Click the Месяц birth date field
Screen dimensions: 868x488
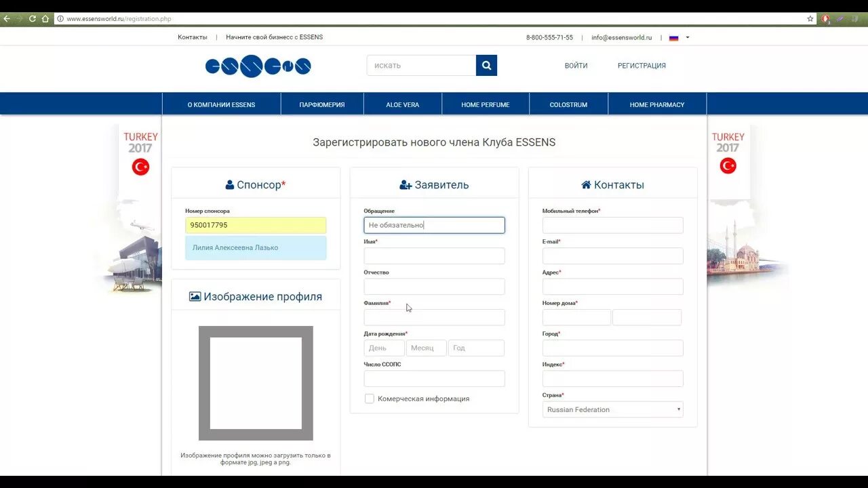(x=426, y=348)
